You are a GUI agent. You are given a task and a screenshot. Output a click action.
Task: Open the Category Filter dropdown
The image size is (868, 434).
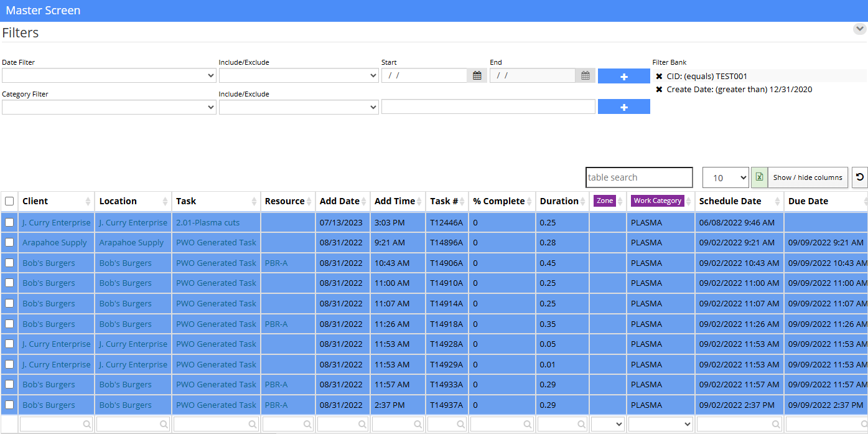(x=109, y=107)
